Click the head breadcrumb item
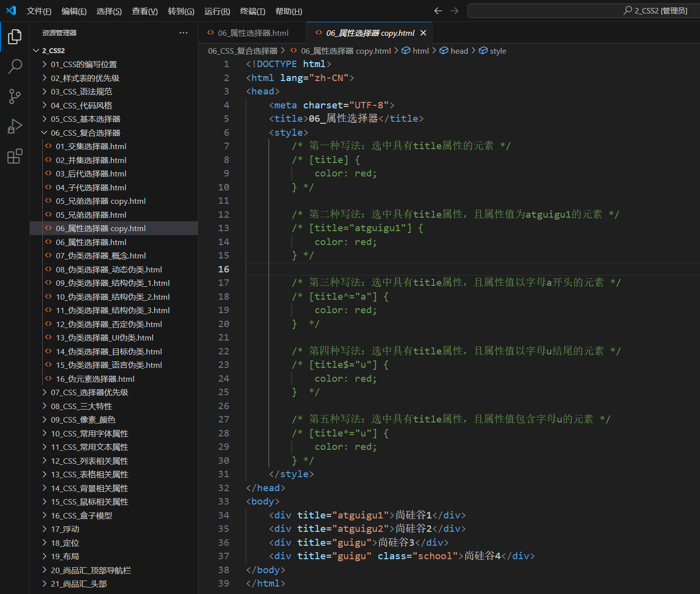 (459, 51)
